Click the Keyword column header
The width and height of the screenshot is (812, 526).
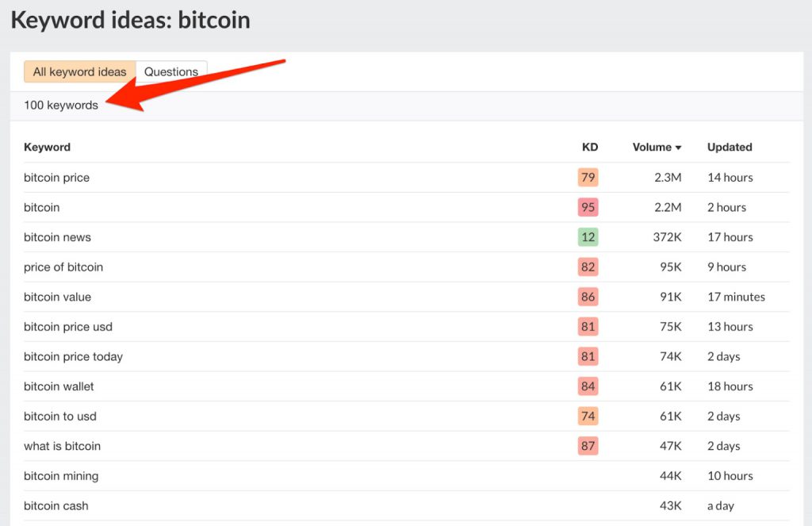(47, 147)
